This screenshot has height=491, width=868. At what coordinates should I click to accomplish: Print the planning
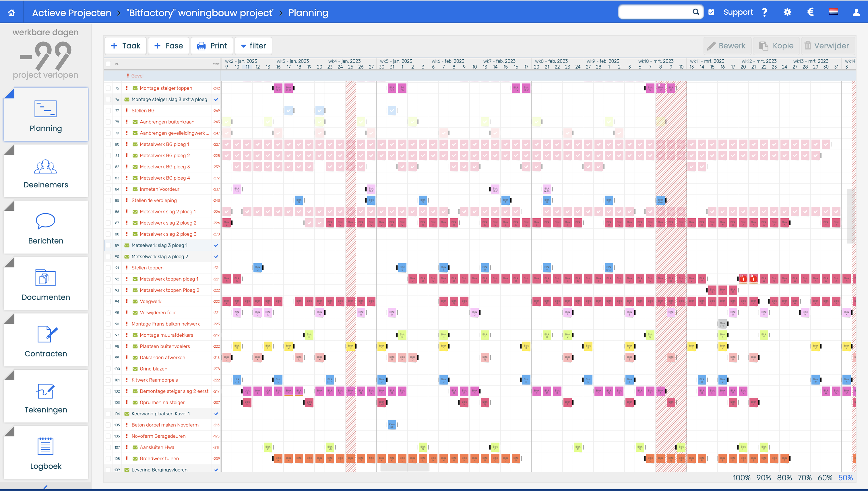(x=212, y=46)
